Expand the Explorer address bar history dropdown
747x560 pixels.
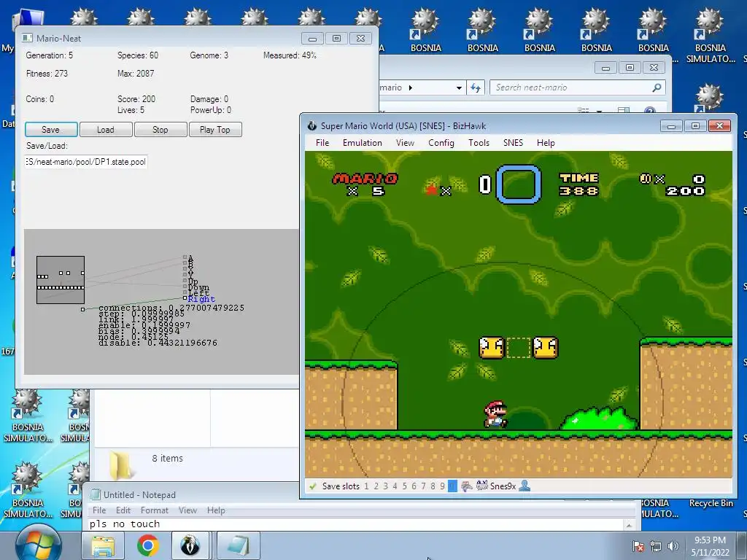pos(459,87)
